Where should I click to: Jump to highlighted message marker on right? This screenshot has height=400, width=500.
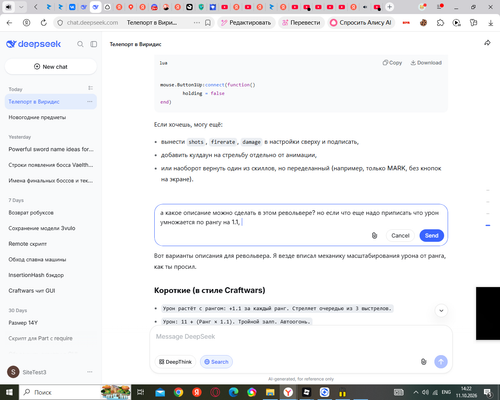pos(488,225)
